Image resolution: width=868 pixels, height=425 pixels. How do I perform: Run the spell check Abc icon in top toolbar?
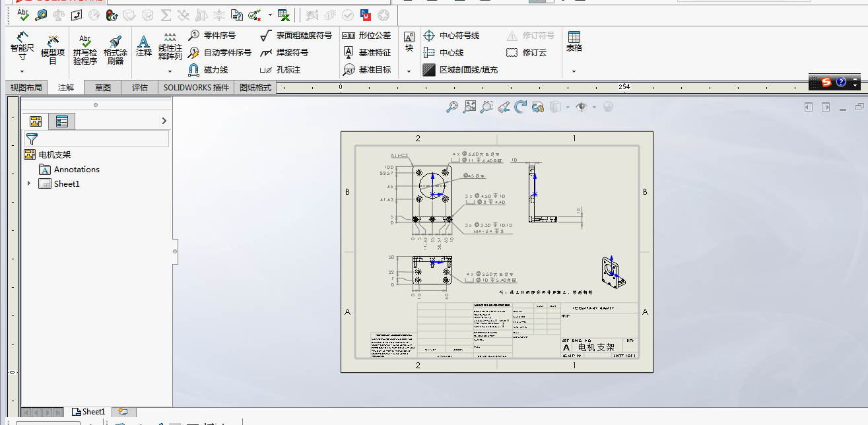[24, 14]
